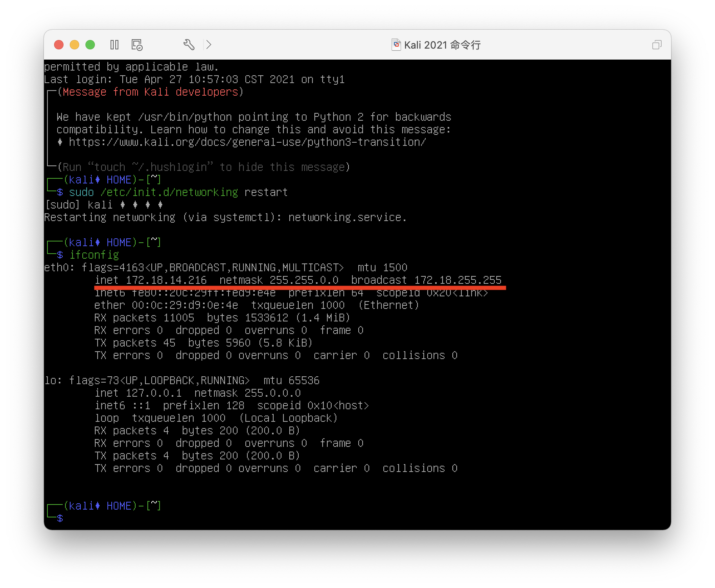Click the 'Restarting networking' output line
The width and height of the screenshot is (715, 588).
click(x=225, y=217)
